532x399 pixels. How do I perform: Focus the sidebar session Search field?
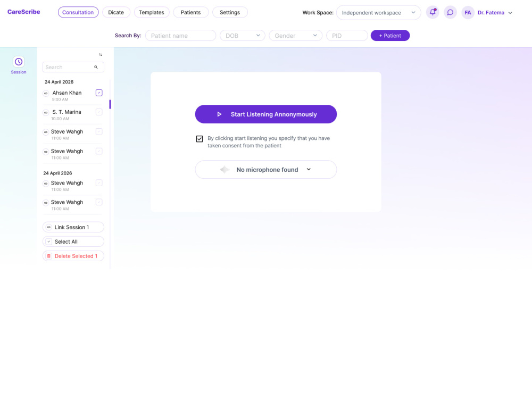tap(73, 67)
